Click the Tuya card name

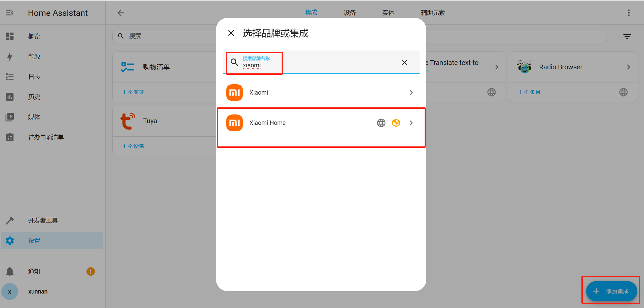pos(150,121)
